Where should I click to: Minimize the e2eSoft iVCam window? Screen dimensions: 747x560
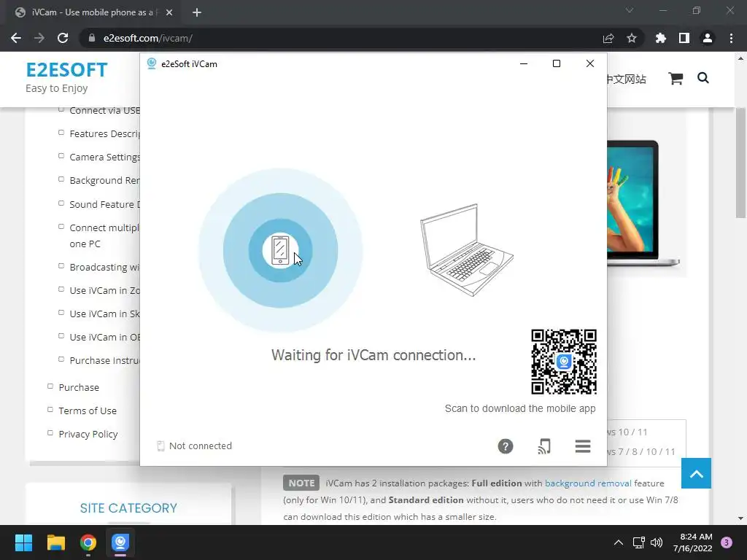[524, 64]
